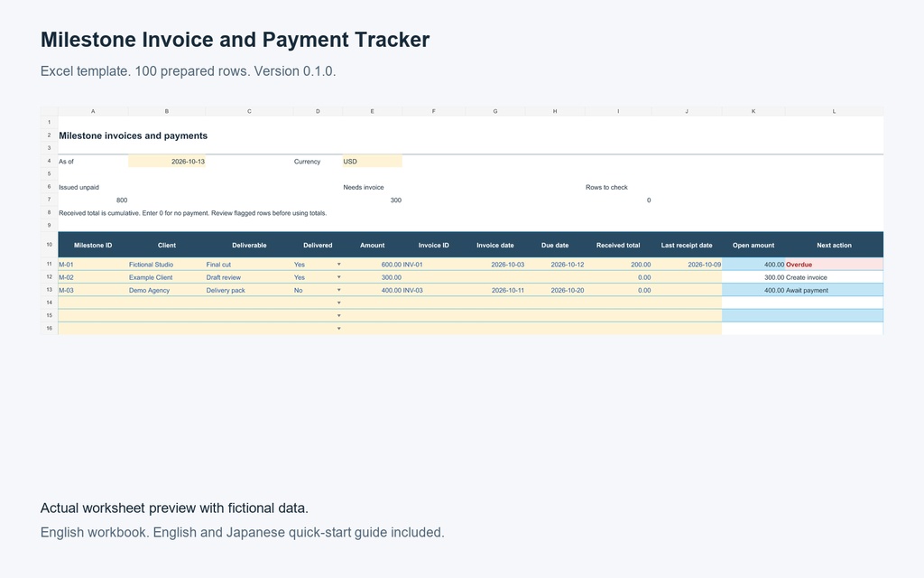Screen dimensions: 924x578
Task: Select the Delivery pack deliverable cell
Action: pyautogui.click(x=249, y=290)
